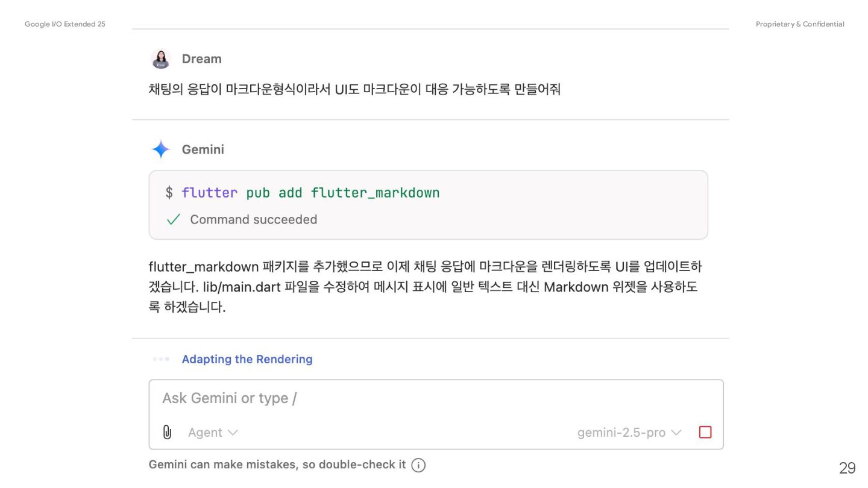This screenshot has width=868, height=488.
Task: Click the green checkmark next to Command succeeded
Action: (x=174, y=220)
